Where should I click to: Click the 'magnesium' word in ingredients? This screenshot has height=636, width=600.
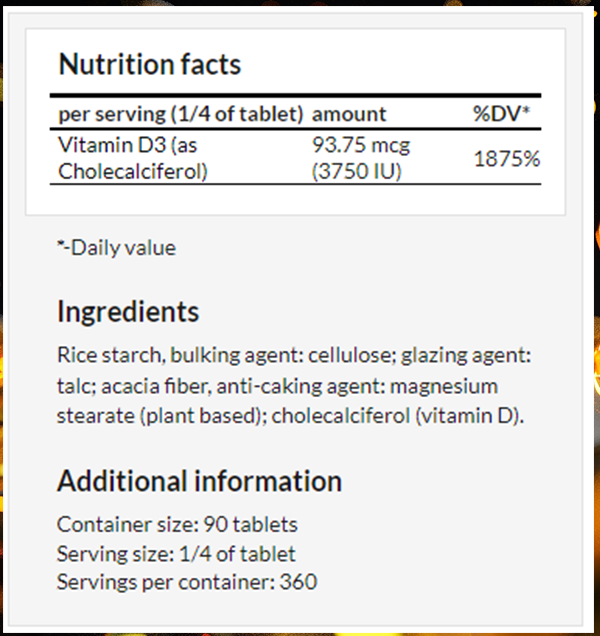coord(444,387)
